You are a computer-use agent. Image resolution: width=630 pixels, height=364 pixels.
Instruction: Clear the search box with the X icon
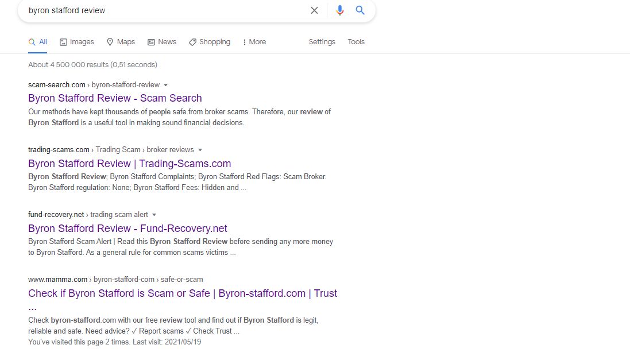[314, 10]
